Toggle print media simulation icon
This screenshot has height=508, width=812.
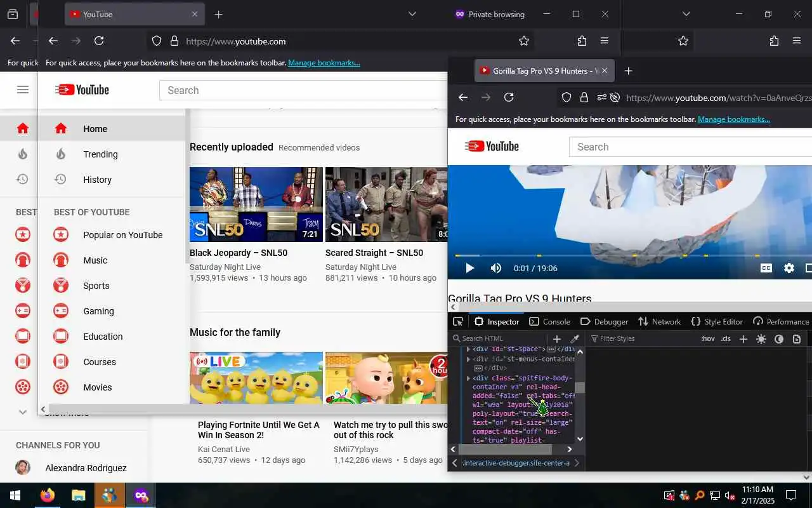(x=797, y=339)
